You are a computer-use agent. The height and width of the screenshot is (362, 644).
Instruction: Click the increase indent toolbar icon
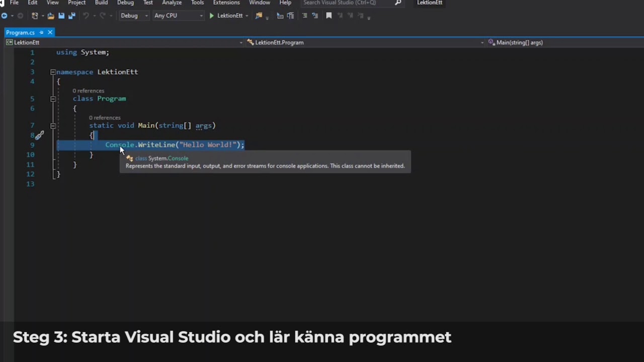coord(290,16)
